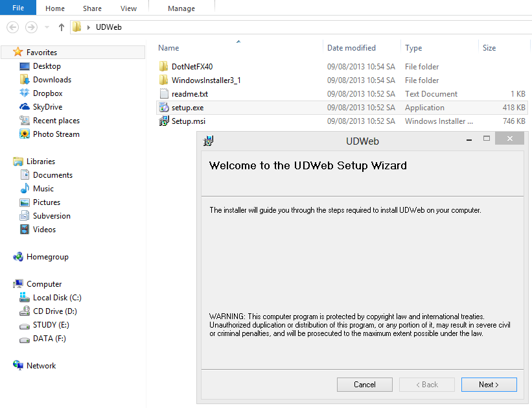This screenshot has height=408, width=532.
Task: Click the 418 KB size cell
Action: tap(514, 108)
